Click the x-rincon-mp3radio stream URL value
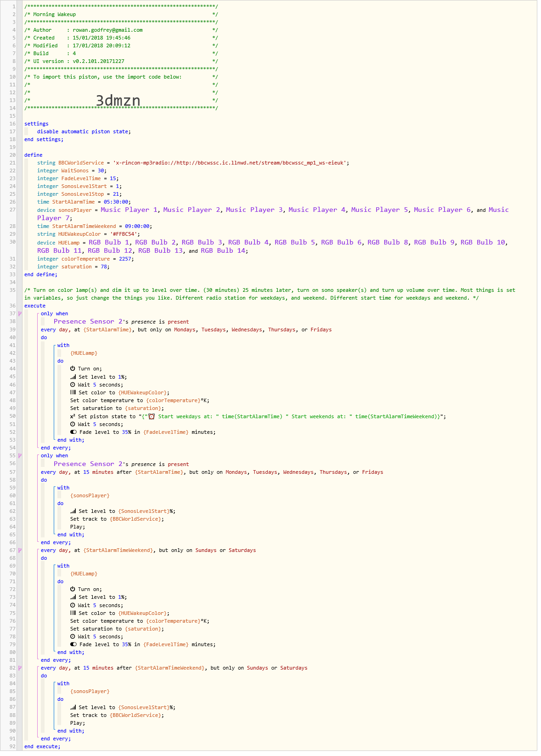Screen dimensions: 541x756 click(x=231, y=163)
